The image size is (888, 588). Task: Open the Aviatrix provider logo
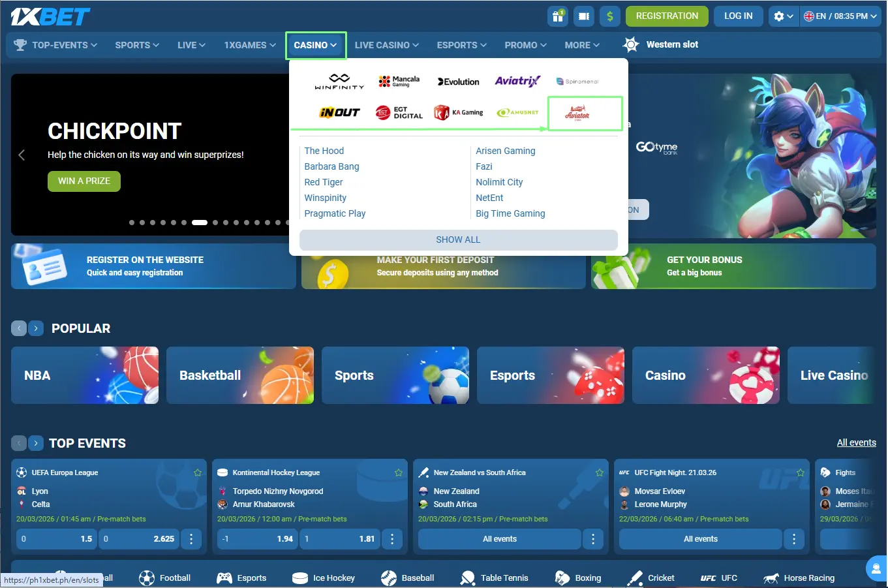pos(517,81)
